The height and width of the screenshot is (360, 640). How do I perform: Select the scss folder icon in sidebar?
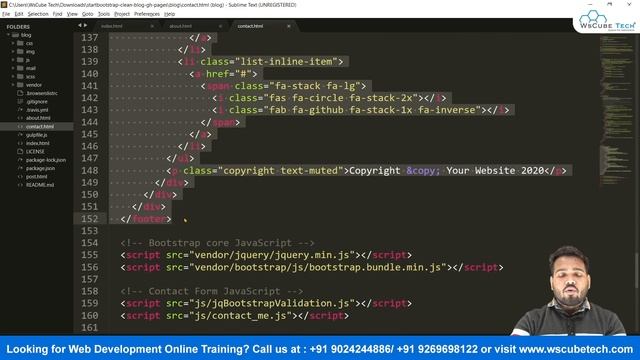click(20, 76)
